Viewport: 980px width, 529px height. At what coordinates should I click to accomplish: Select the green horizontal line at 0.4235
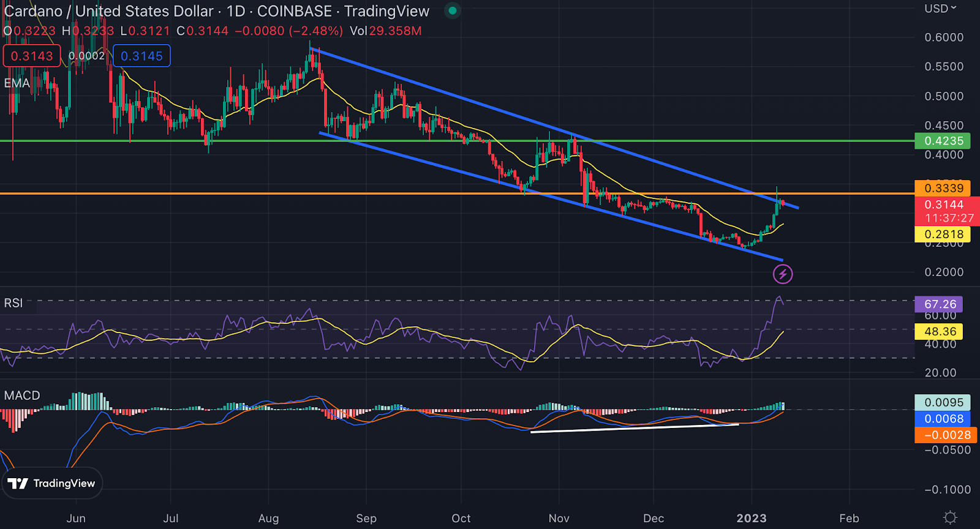tap(456, 141)
